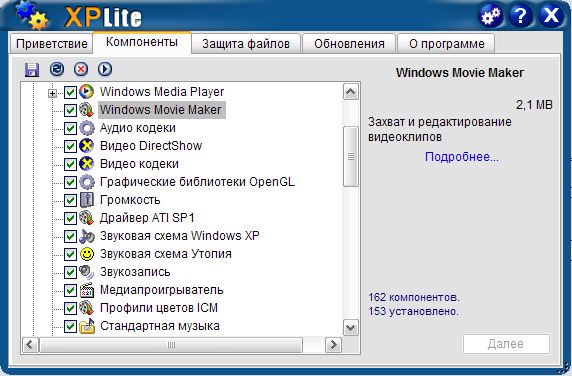Click the red cancel toolbar icon
The image size is (572, 376).
point(81,69)
